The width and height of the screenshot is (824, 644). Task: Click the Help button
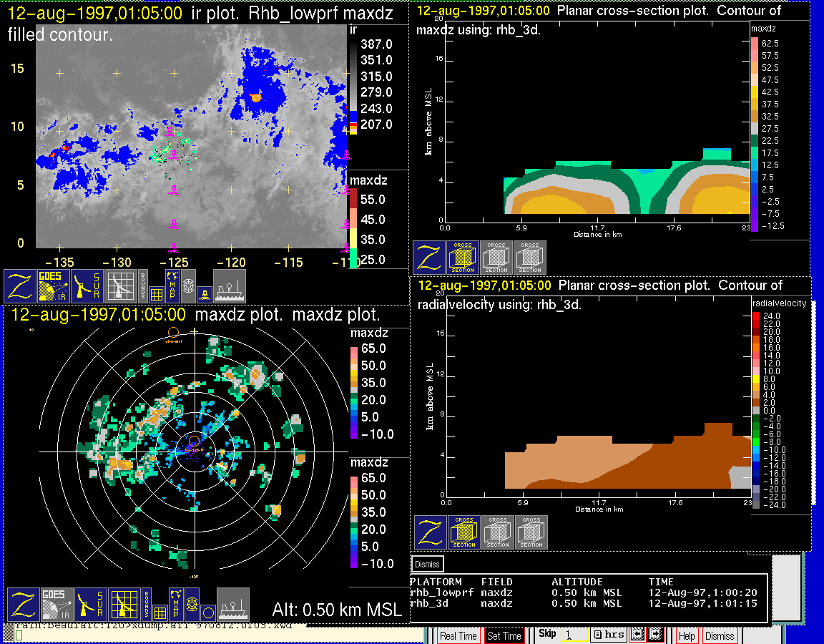coord(687,635)
